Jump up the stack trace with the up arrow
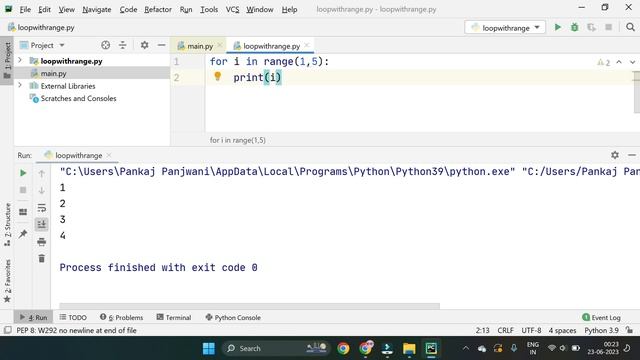Viewport: 640px width, 360px height. pyautogui.click(x=42, y=173)
